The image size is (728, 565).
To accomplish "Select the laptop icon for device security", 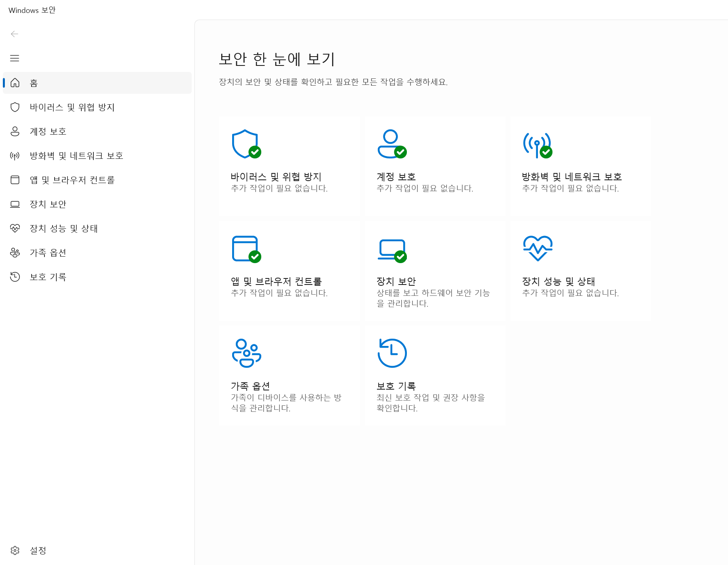I will pyautogui.click(x=15, y=204).
